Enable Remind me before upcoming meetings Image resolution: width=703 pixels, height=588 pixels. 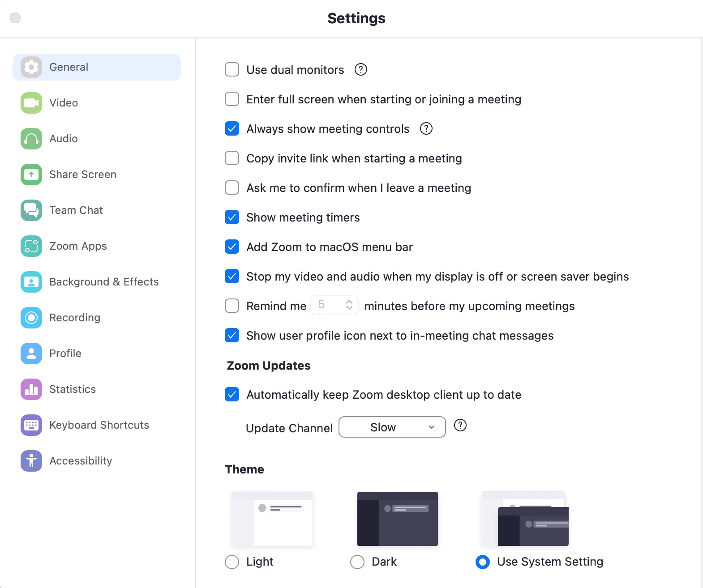pos(232,306)
